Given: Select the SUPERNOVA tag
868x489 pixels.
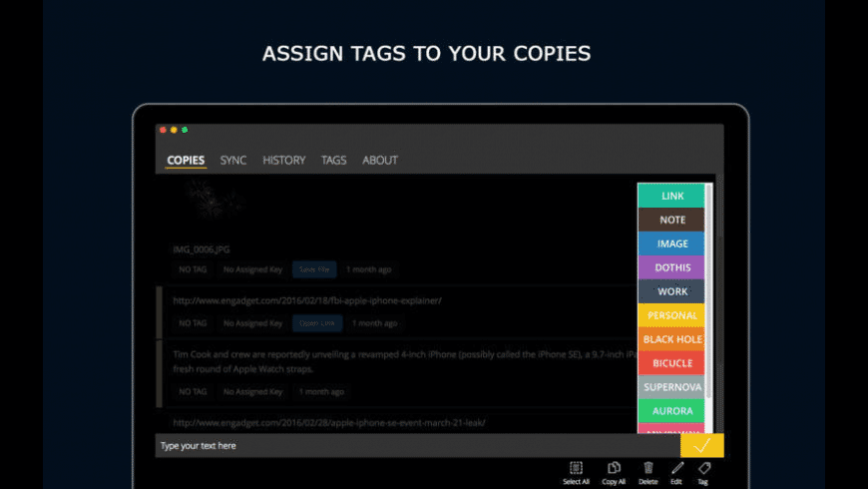Looking at the screenshot, I should (671, 386).
